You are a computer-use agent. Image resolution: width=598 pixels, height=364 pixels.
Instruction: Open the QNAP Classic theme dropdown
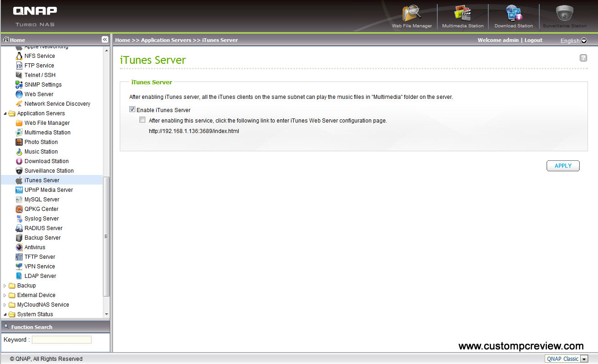point(567,359)
